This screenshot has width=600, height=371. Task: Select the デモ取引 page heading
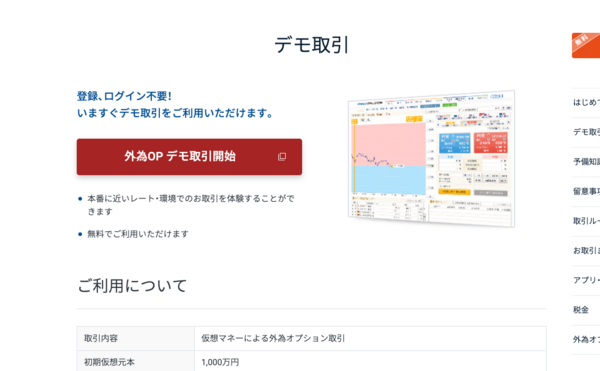311,45
